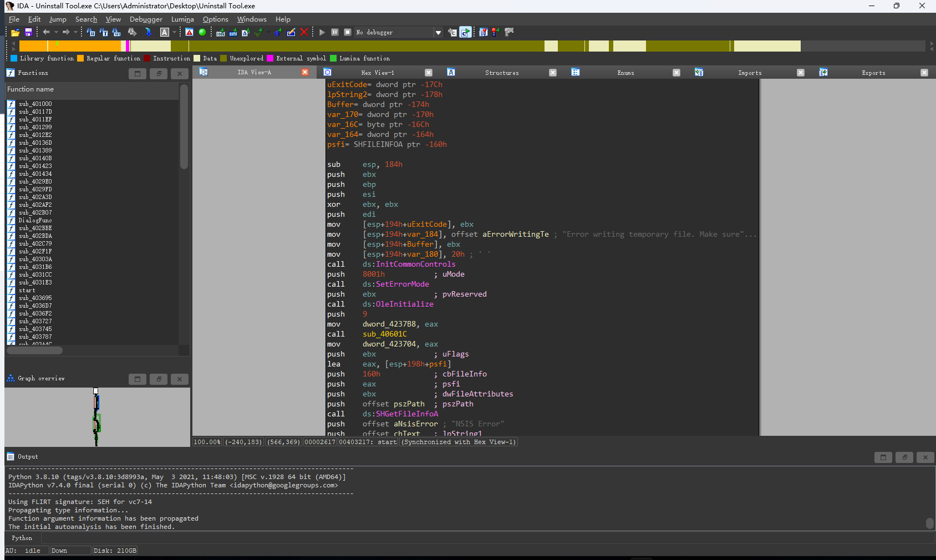Click the blue down-arrow jump icon
The image size is (936, 560).
(x=148, y=32)
